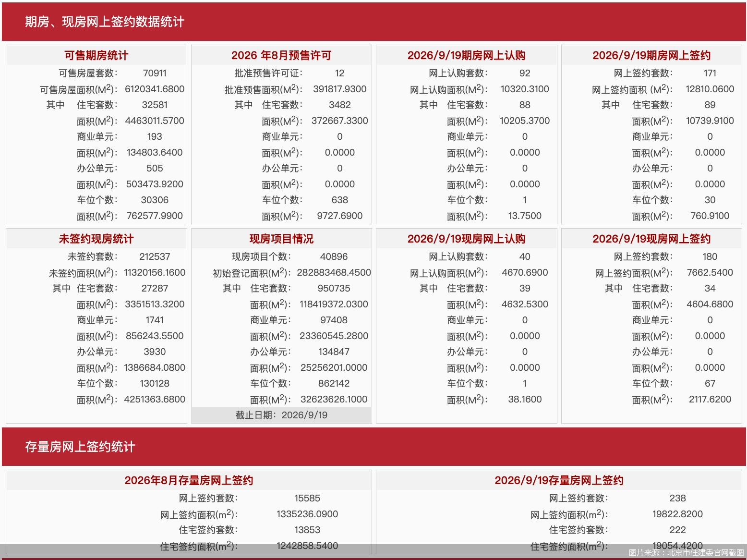Click the value 282883468.4500 初始登记面积
The image size is (747, 560).
point(334,272)
